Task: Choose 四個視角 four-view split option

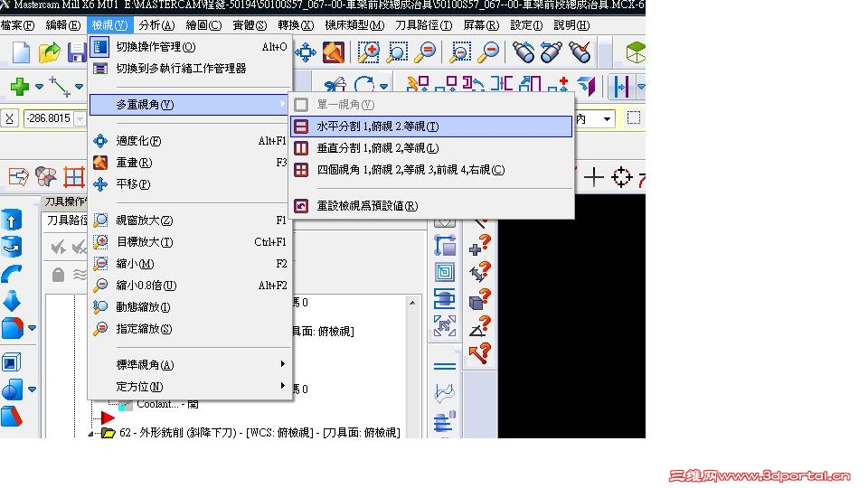Action: pyautogui.click(x=431, y=170)
